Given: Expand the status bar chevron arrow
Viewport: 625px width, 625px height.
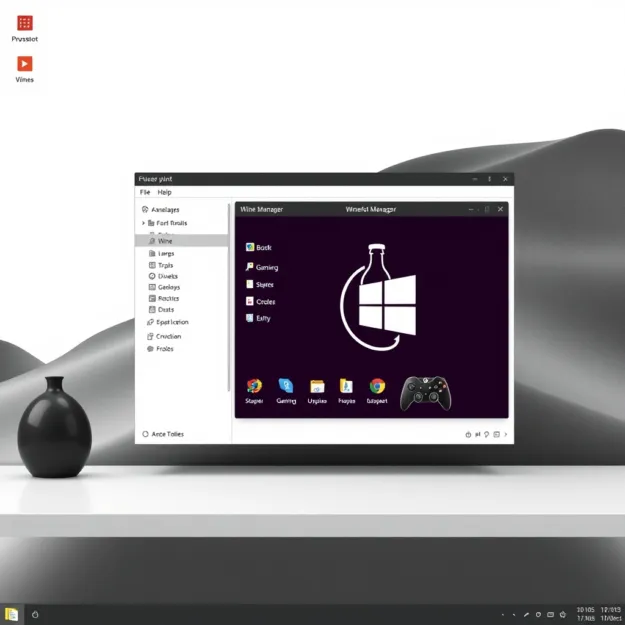Looking at the screenshot, I should click(x=506, y=434).
